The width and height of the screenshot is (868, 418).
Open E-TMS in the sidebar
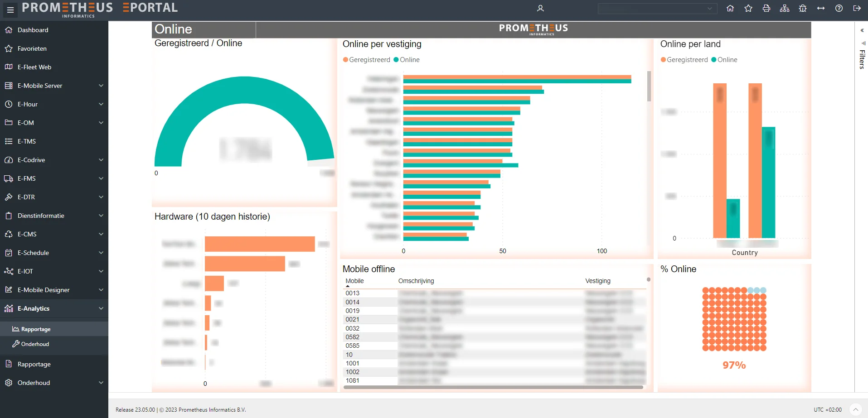[x=54, y=141]
